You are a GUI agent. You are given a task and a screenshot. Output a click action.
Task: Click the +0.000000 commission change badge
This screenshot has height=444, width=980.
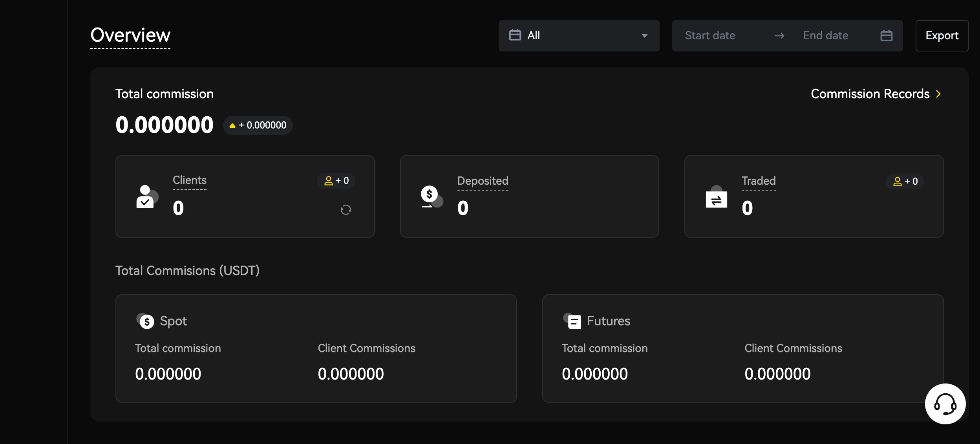point(258,125)
